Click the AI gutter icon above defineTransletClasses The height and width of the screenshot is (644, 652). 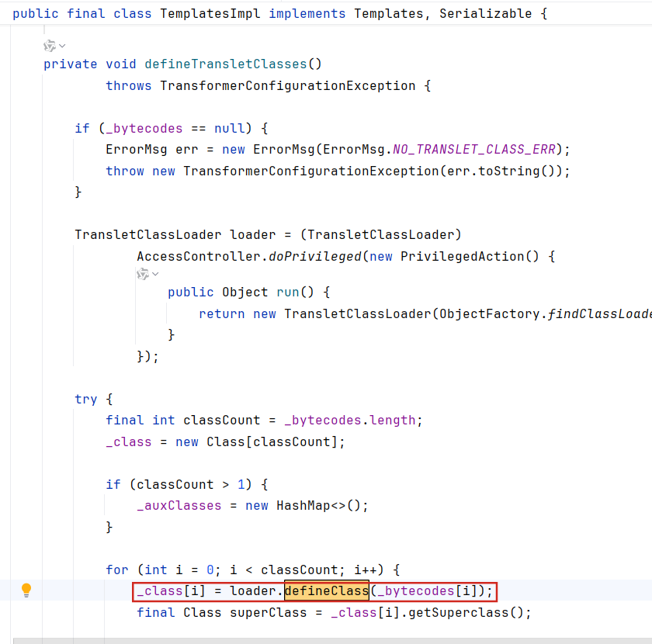(50, 46)
